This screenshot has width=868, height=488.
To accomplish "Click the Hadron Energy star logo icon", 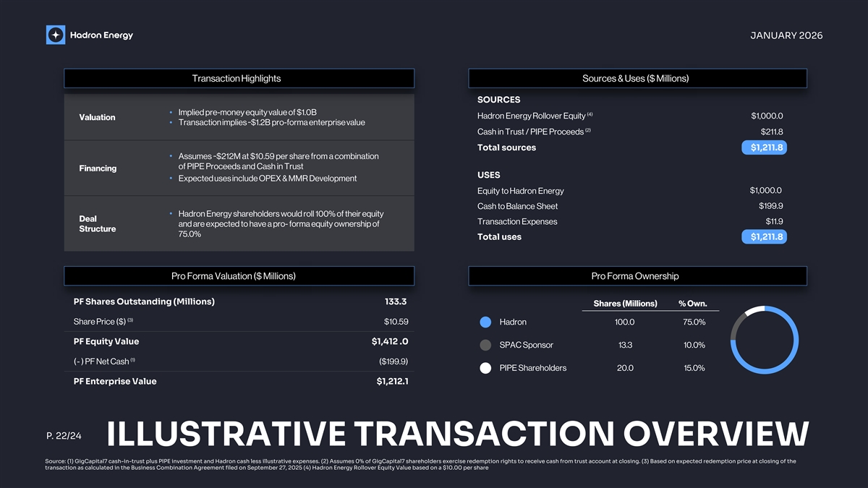I will coord(56,35).
